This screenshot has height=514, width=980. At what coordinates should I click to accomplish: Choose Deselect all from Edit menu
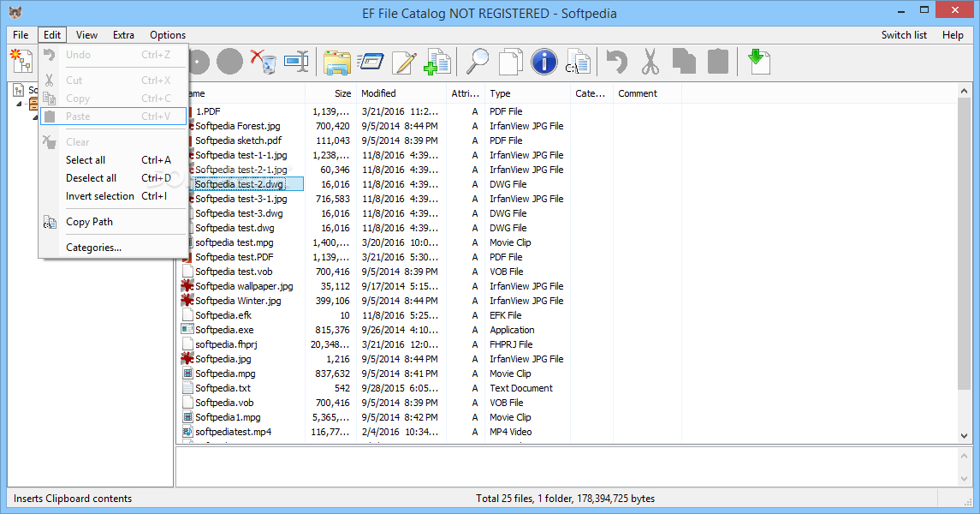point(113,178)
